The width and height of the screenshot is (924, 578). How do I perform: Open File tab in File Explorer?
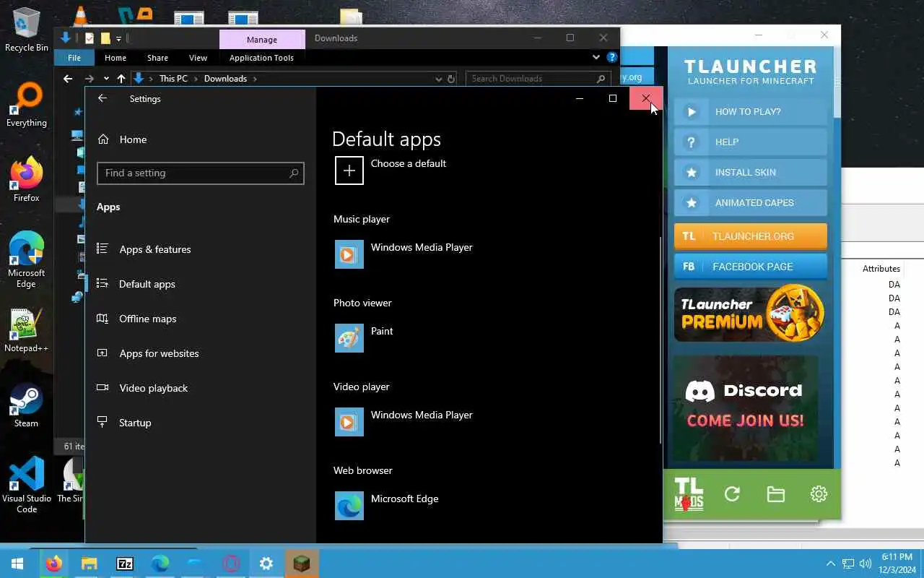tap(74, 58)
